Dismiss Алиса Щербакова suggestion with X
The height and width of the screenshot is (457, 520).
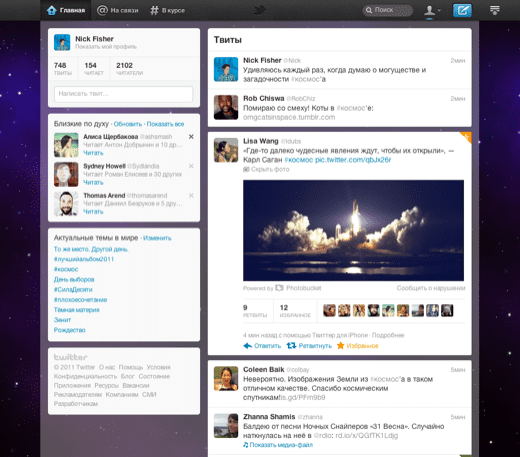(191, 137)
